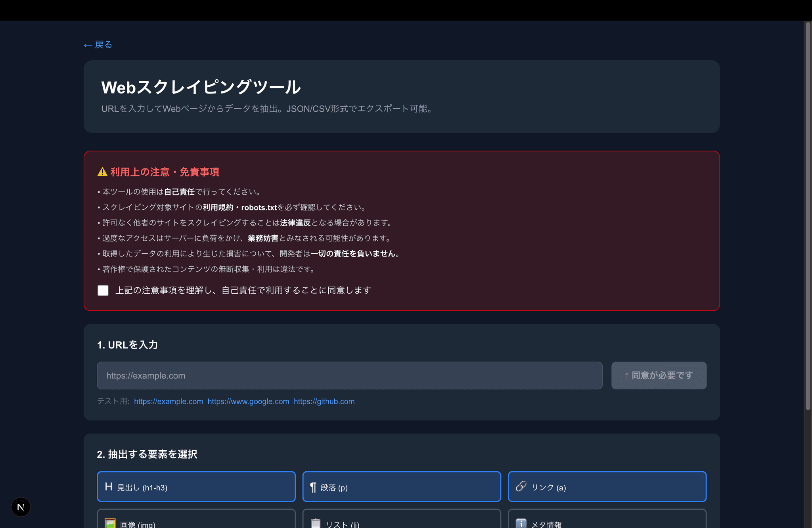Toggle the 段落 (p) extraction option
Image resolution: width=812 pixels, height=528 pixels.
pyautogui.click(x=401, y=487)
